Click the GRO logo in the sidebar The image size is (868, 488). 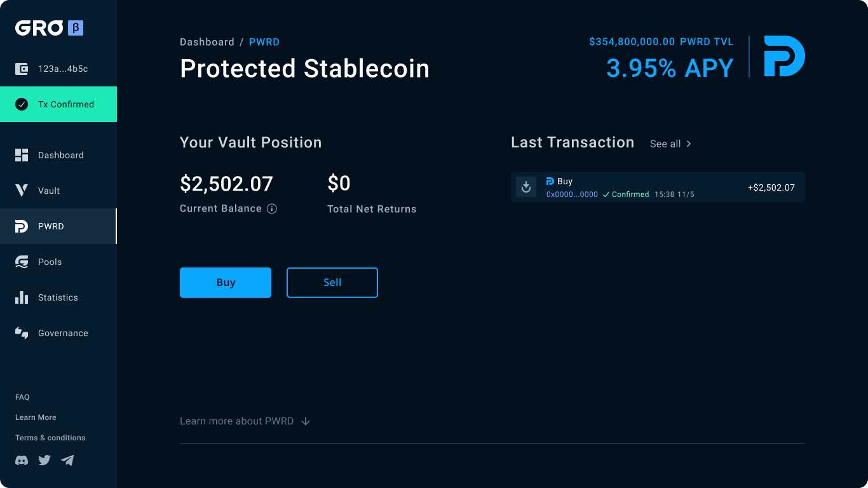click(39, 28)
